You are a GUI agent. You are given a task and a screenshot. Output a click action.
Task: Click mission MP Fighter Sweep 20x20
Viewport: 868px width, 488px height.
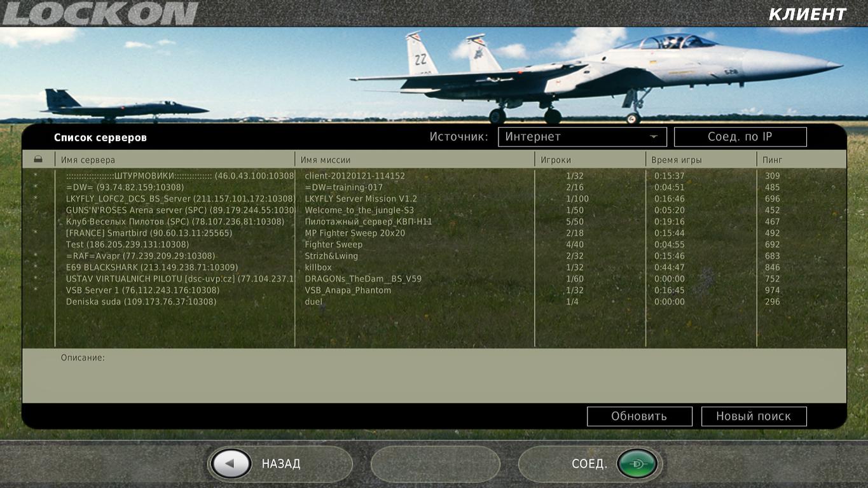(355, 234)
